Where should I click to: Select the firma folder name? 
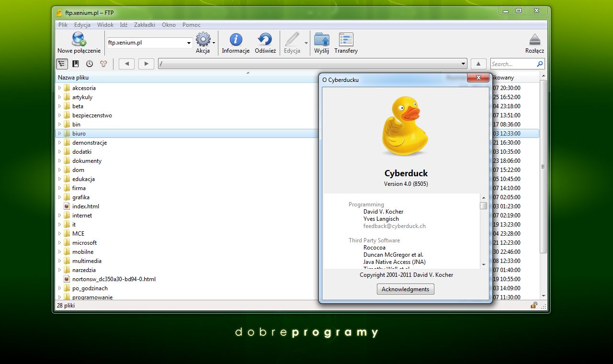pyautogui.click(x=79, y=188)
